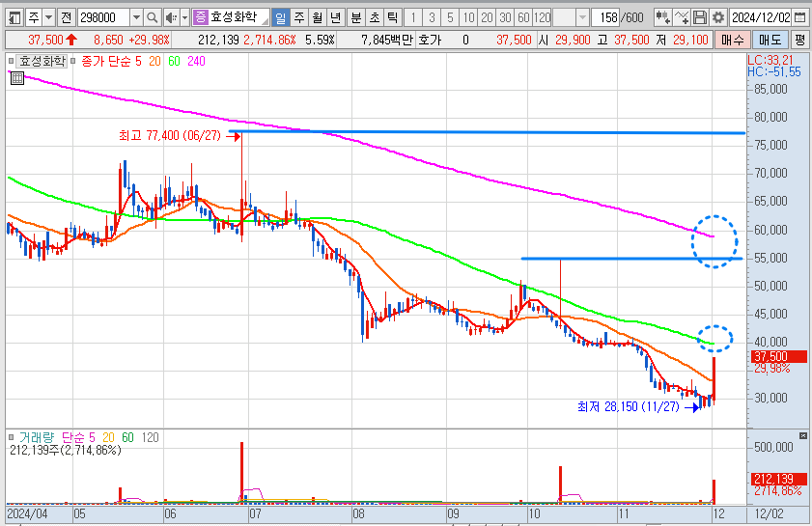Open the stock code search magnifier
812x526 pixels.
152,18
